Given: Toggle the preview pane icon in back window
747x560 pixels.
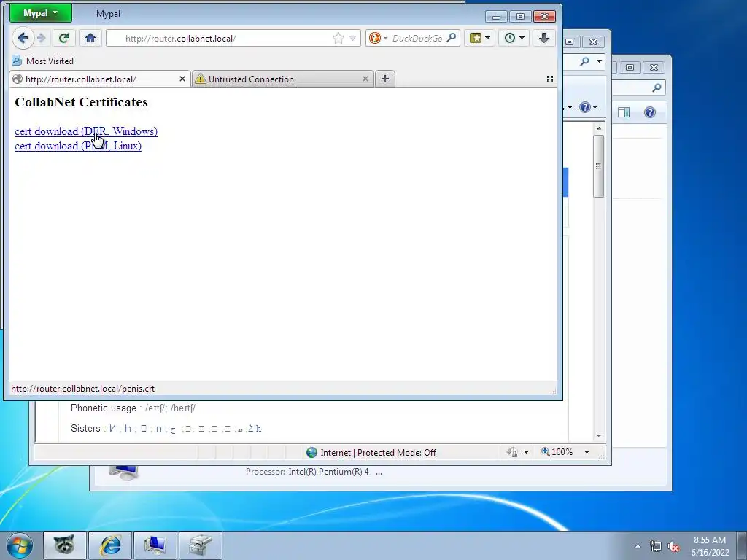Looking at the screenshot, I should click(624, 112).
